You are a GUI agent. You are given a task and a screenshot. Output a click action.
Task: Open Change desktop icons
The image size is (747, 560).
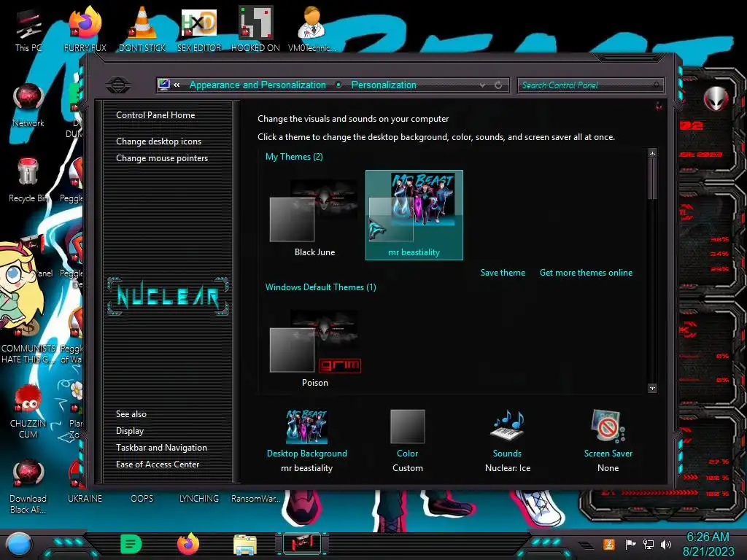pyautogui.click(x=158, y=141)
